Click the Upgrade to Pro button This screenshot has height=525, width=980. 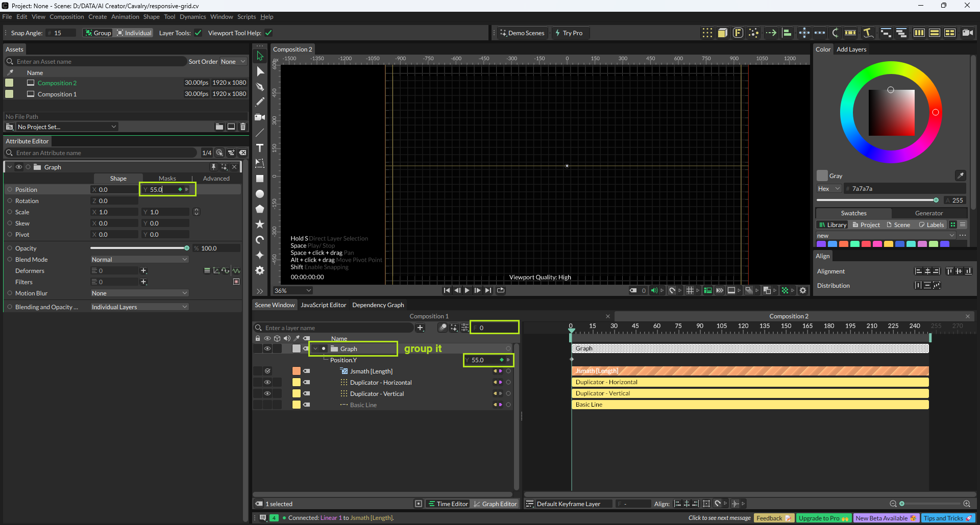point(823,518)
